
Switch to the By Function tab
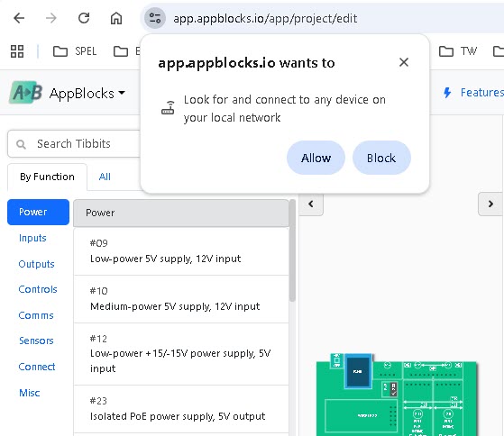click(47, 177)
